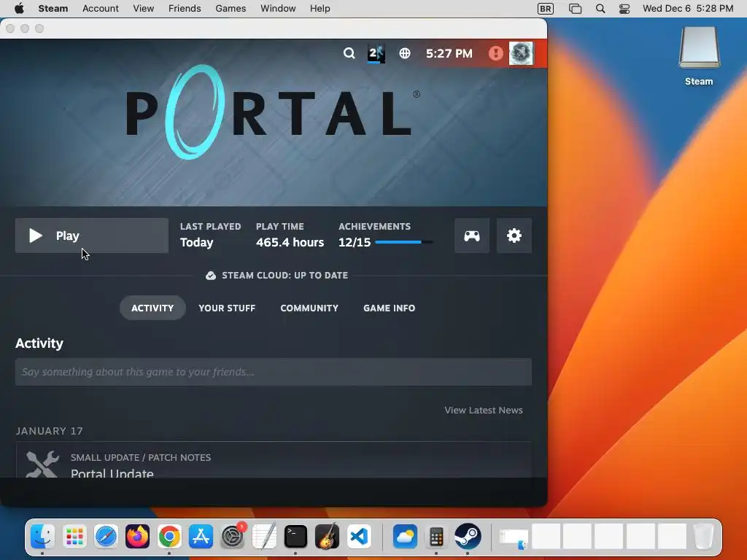Image resolution: width=747 pixels, height=560 pixels.
Task: Open controller settings gamepad icon
Action: 472,236
